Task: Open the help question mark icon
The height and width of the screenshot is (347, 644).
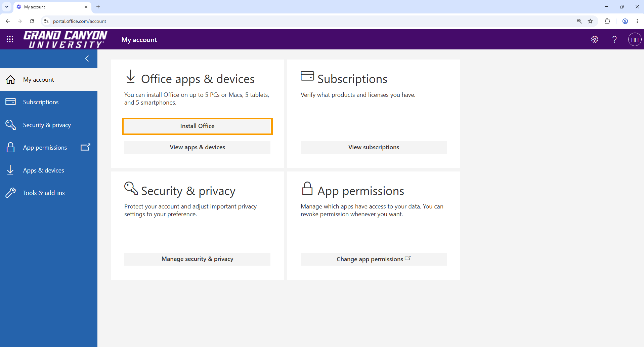Action: (x=614, y=39)
